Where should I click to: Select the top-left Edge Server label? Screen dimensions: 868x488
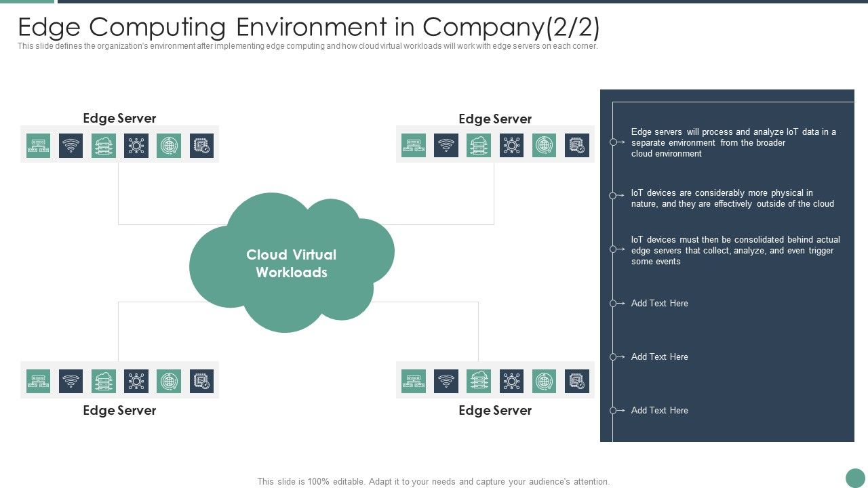(119, 118)
